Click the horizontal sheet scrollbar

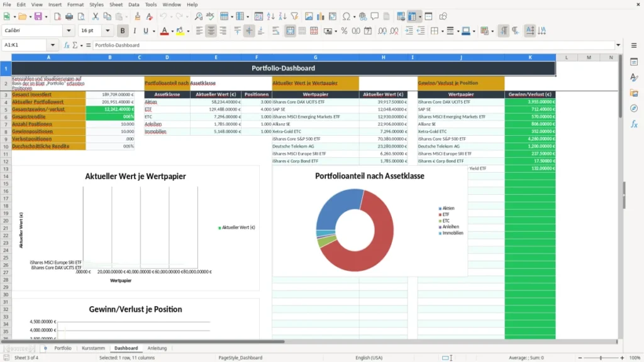143,341
